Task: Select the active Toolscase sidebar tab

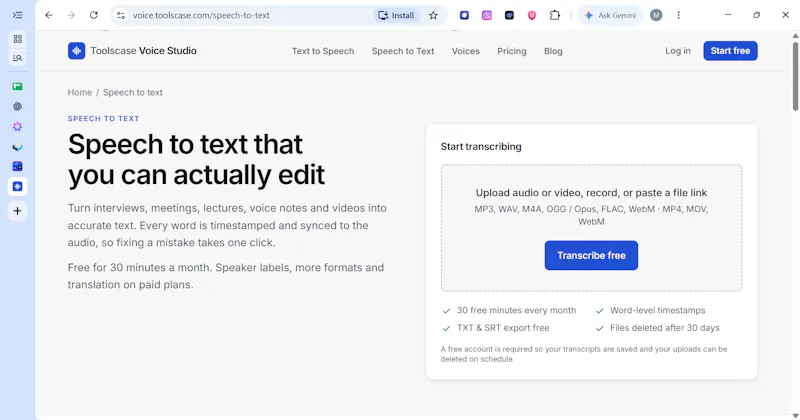Action: 17,186
